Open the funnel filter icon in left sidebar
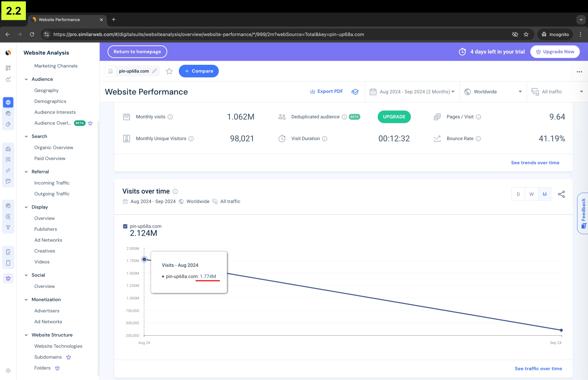 click(x=8, y=227)
